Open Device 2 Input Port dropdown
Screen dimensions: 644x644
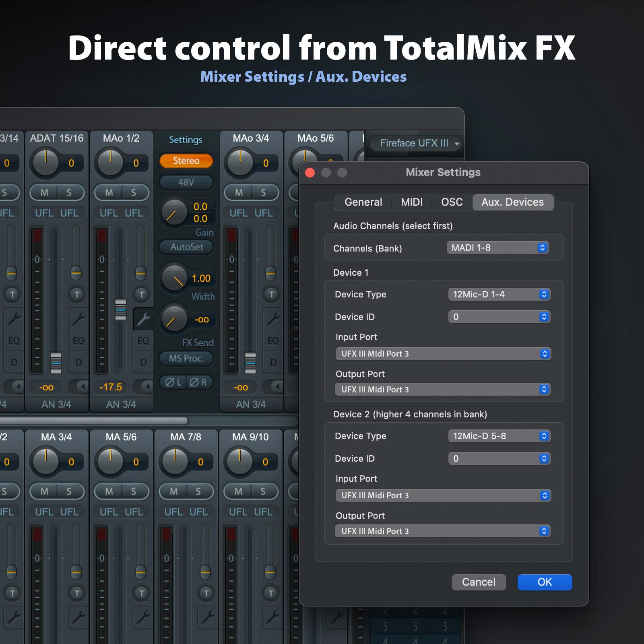(x=443, y=495)
